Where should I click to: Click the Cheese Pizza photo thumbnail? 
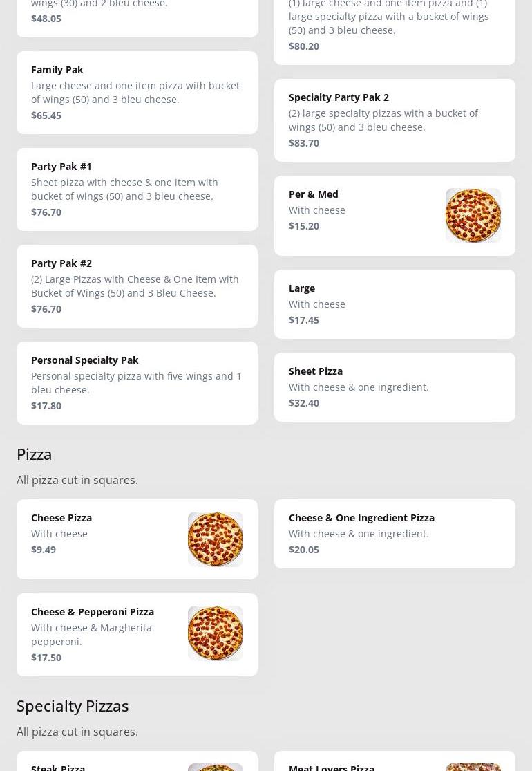click(x=215, y=539)
